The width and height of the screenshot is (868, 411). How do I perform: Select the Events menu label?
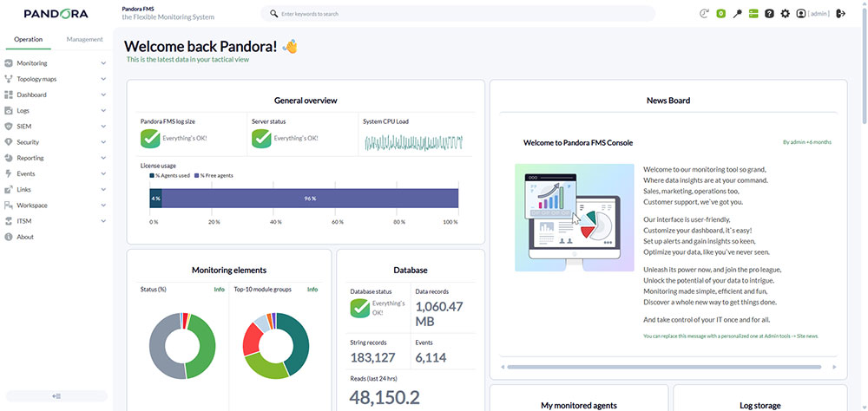pyautogui.click(x=25, y=173)
